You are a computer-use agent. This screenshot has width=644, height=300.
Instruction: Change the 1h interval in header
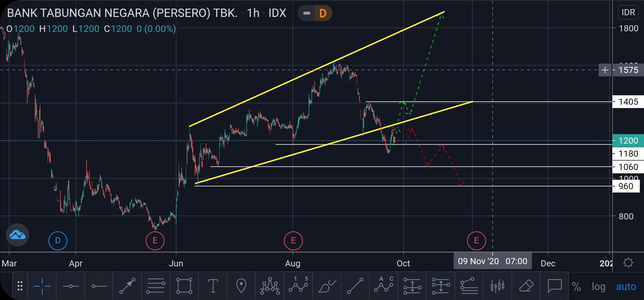coord(253,13)
